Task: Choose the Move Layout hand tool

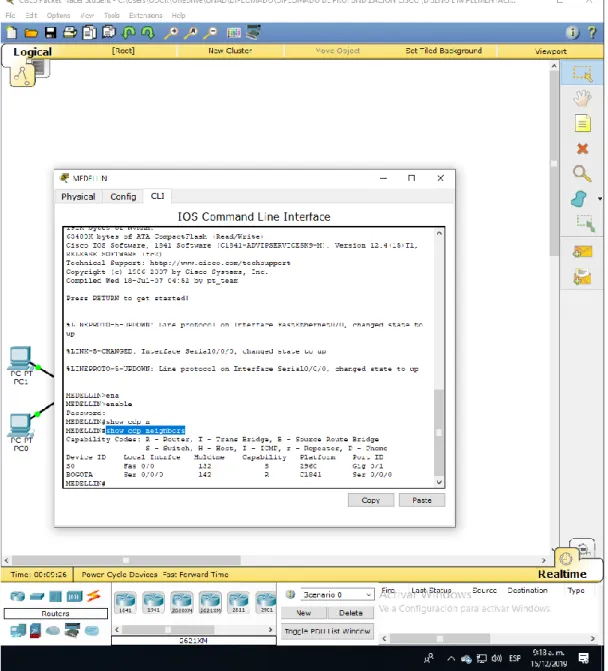Action: [x=582, y=98]
